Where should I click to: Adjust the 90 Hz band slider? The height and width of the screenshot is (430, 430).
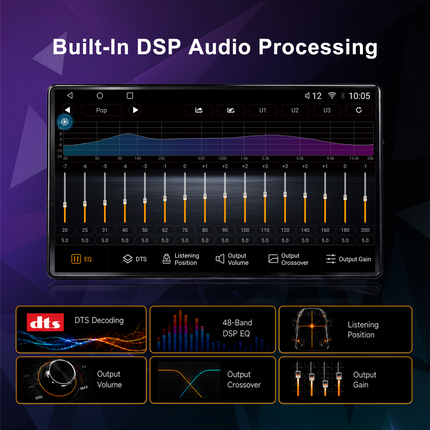point(225,197)
